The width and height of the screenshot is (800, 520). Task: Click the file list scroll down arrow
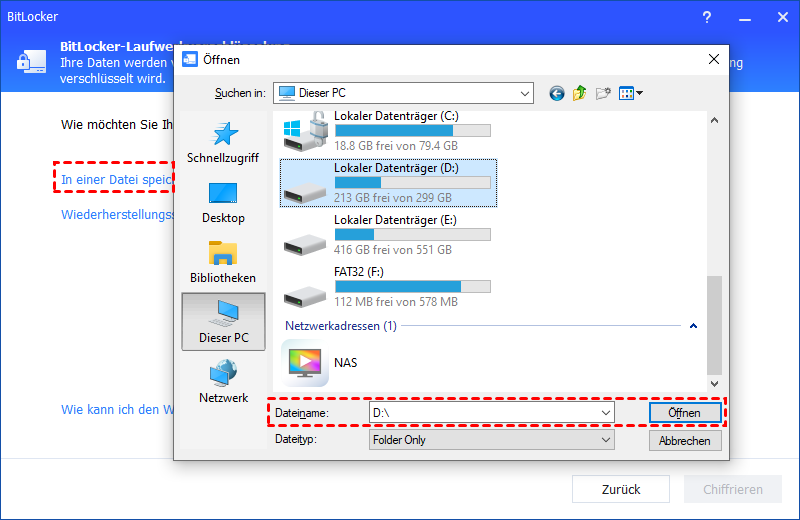(714, 384)
